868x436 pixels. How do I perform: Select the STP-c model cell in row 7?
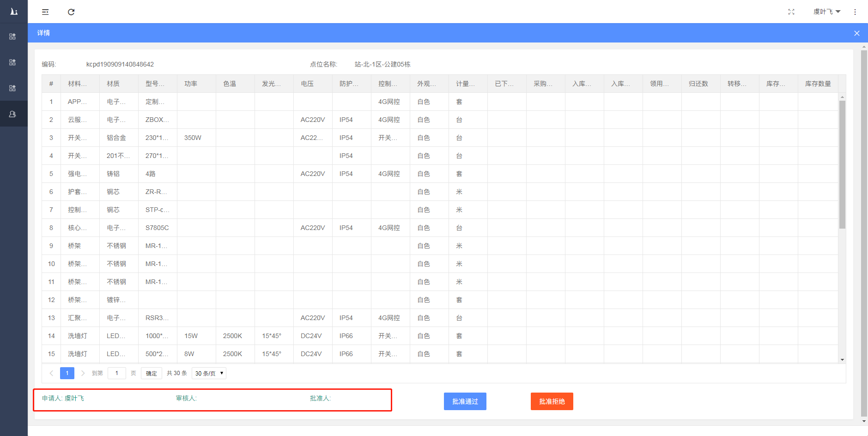(158, 210)
